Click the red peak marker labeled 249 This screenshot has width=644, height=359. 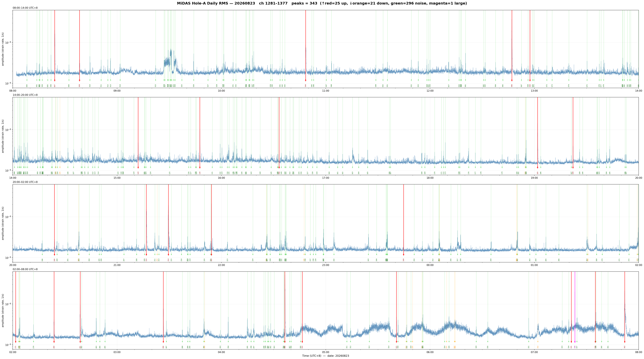pyautogui.click(x=403, y=254)
